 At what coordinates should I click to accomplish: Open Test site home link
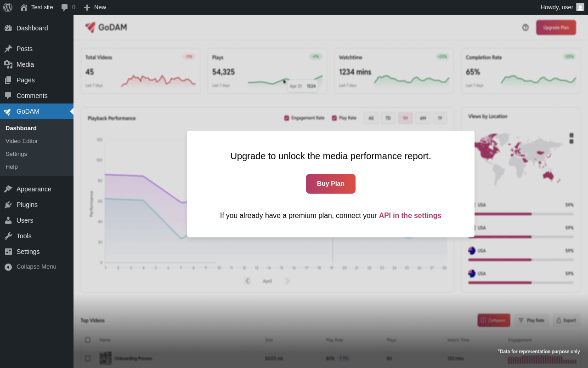(37, 7)
